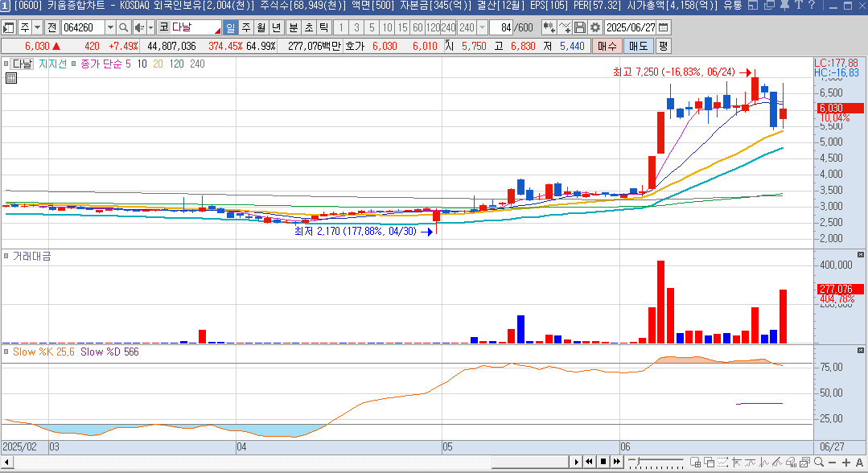Screen dimensions: 868x473
Task: Click the horizontal scrollbar left arrow
Action: (6, 462)
